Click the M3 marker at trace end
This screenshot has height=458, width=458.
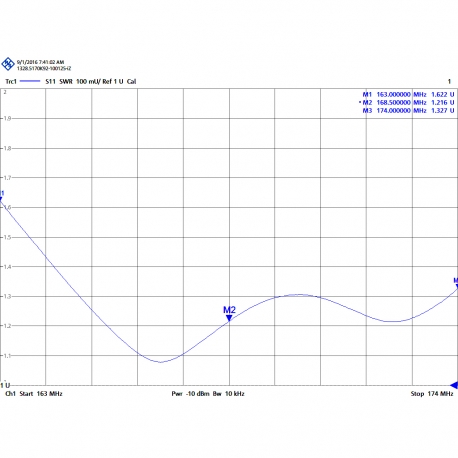point(456,283)
